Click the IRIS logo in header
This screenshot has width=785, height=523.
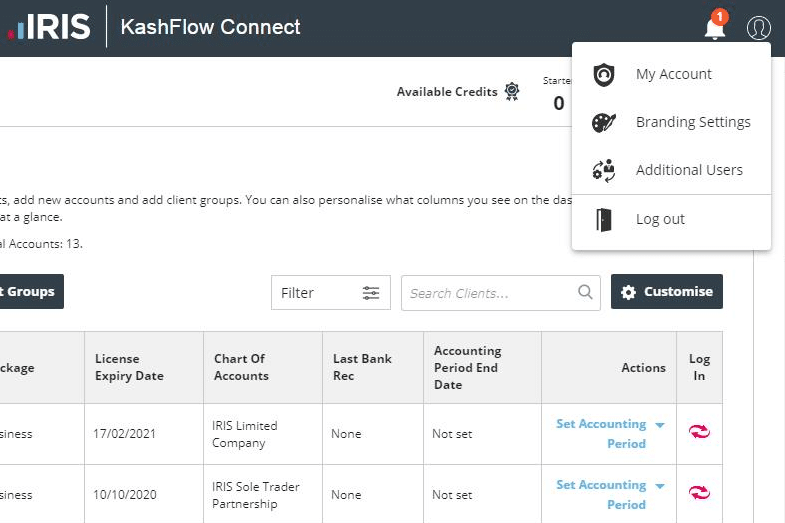(x=50, y=27)
